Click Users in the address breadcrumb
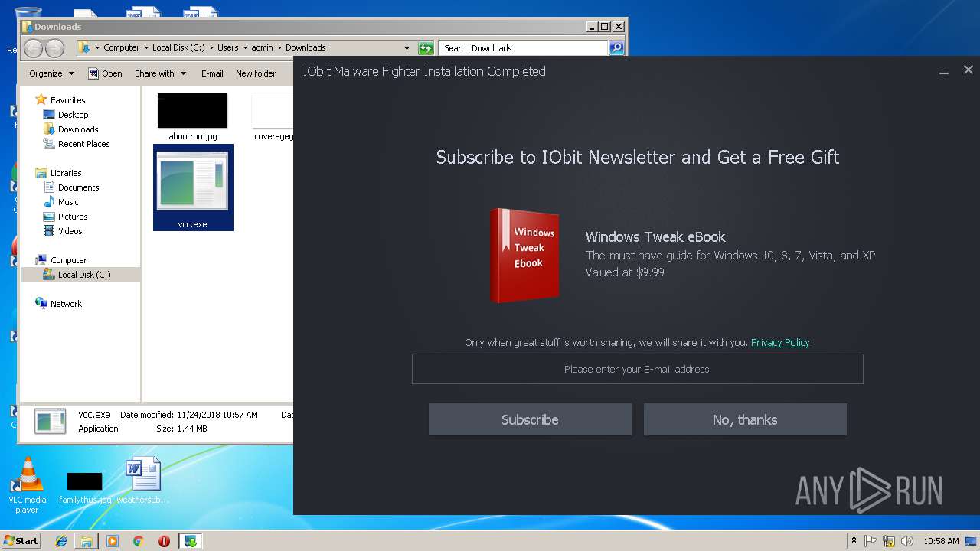Viewport: 980px width, 551px height. click(x=227, y=47)
